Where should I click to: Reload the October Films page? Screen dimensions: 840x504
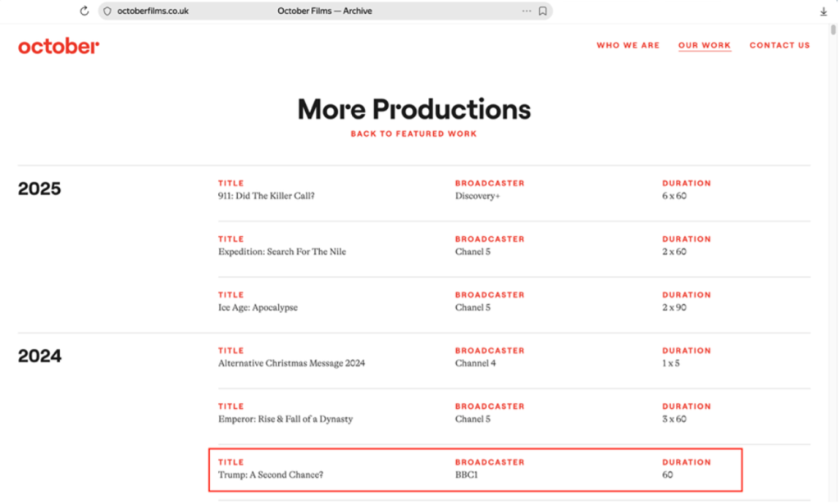[x=84, y=11]
